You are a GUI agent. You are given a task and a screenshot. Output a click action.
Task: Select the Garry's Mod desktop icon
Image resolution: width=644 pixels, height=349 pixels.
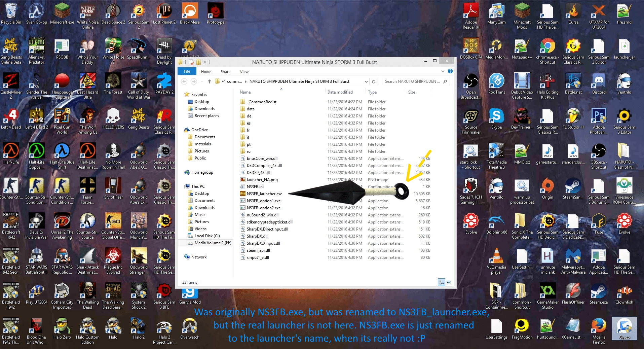[190, 296]
